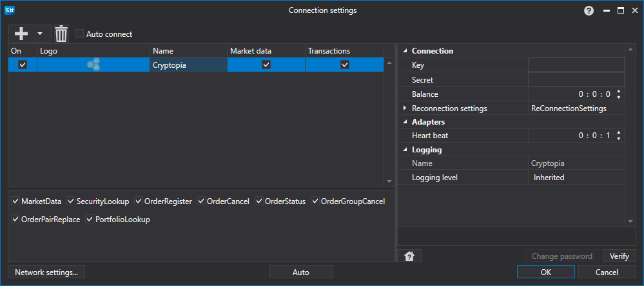Click the Cancel button

[607, 272]
